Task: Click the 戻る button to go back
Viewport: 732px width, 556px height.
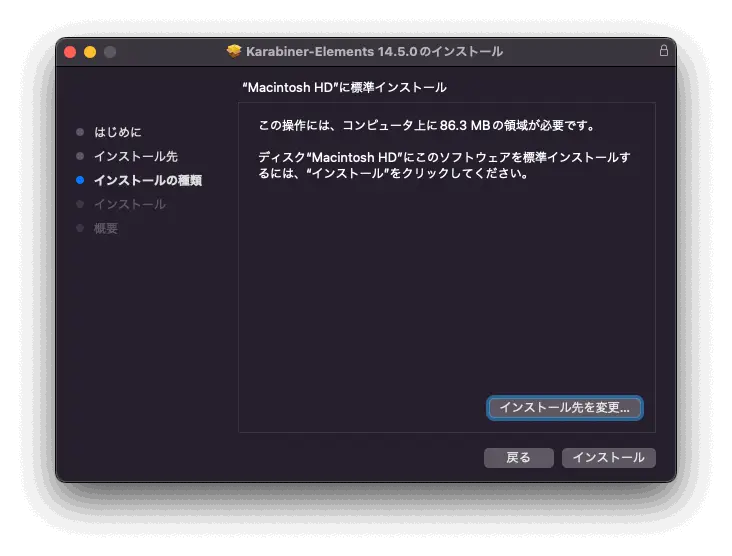Action: coord(519,457)
